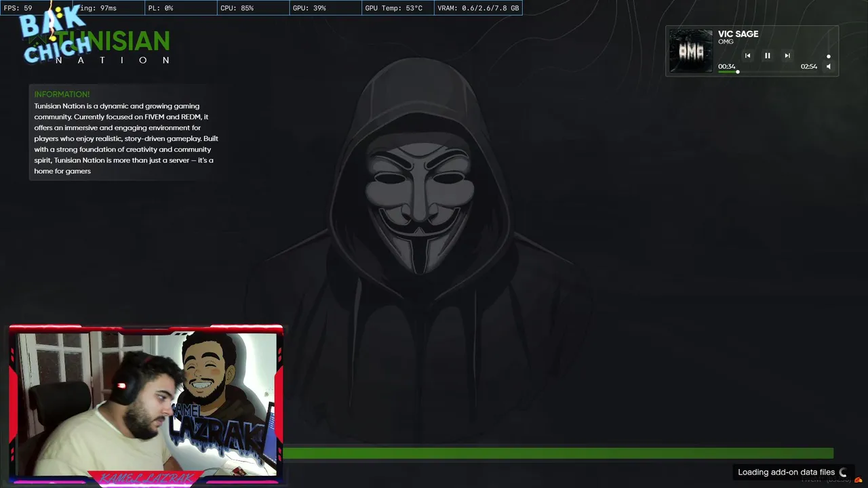Screen dimensions: 868x488
Task: Adjust the music volume slider knob
Action: [x=828, y=56]
